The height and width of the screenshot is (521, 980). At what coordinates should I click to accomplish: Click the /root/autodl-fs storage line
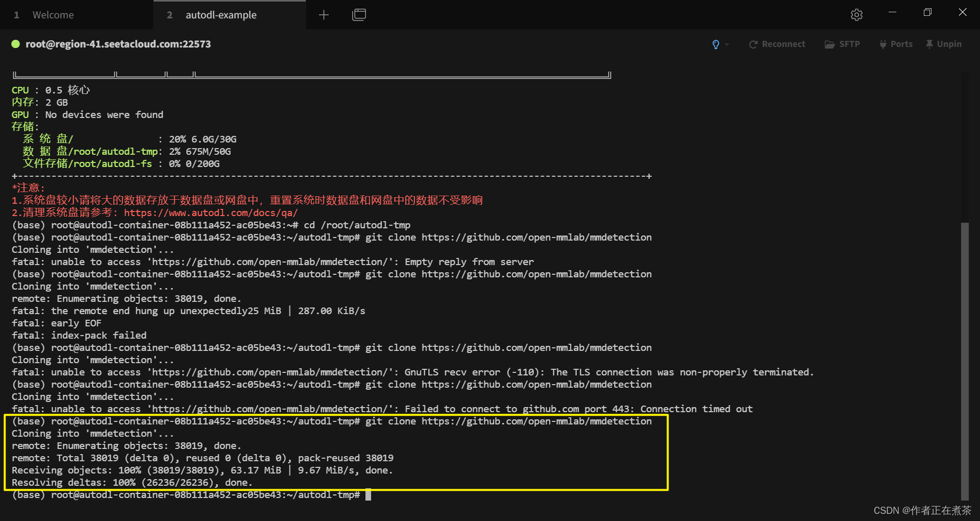tap(121, 164)
